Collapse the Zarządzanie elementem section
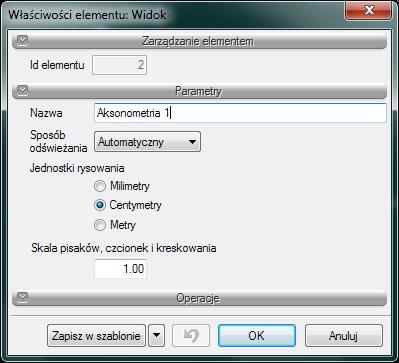This screenshot has height=363, width=399. 23,41
